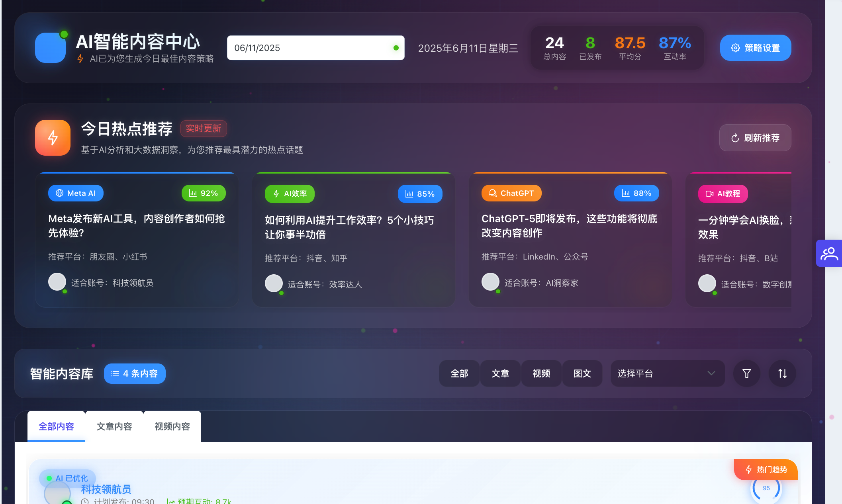Viewport: 842px width, 504px height.
Task: Select the 全部 filter button
Action: pyautogui.click(x=459, y=373)
